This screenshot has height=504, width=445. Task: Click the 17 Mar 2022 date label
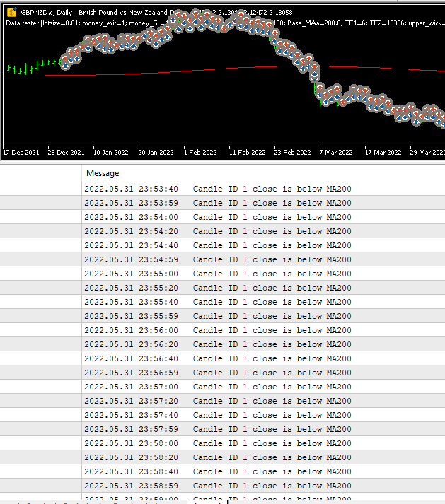[383, 153]
